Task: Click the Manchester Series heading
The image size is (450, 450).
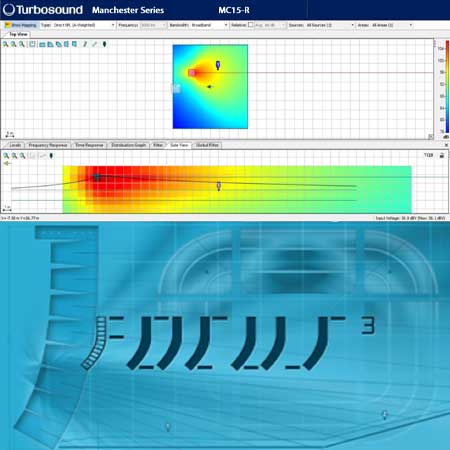Action: click(x=128, y=10)
